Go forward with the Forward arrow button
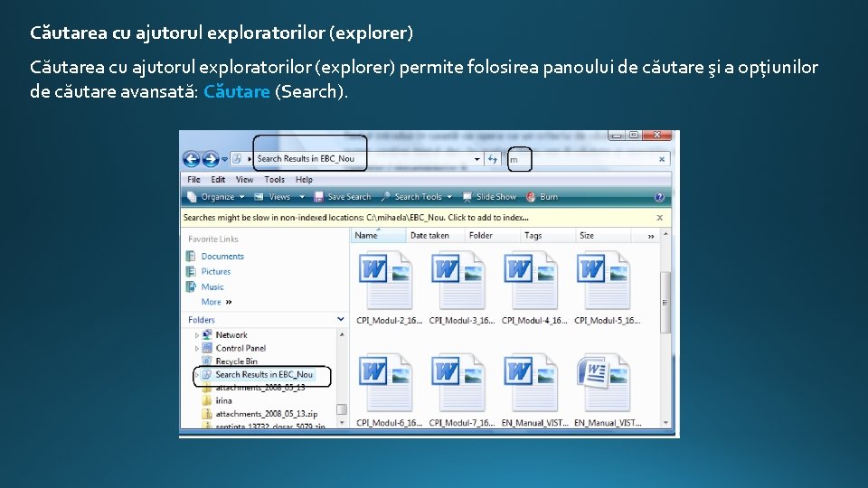The width and height of the screenshot is (868, 488). [x=211, y=159]
